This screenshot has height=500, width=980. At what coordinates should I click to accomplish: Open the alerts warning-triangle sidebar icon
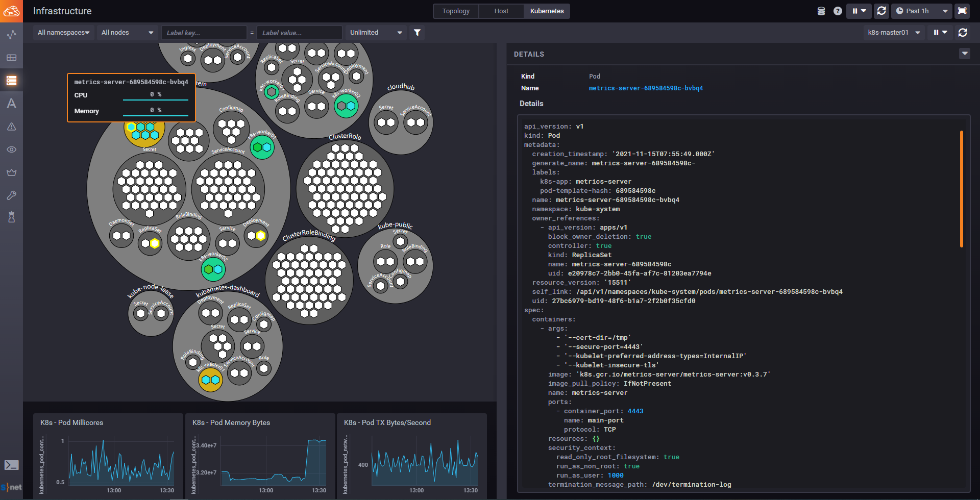[11, 127]
